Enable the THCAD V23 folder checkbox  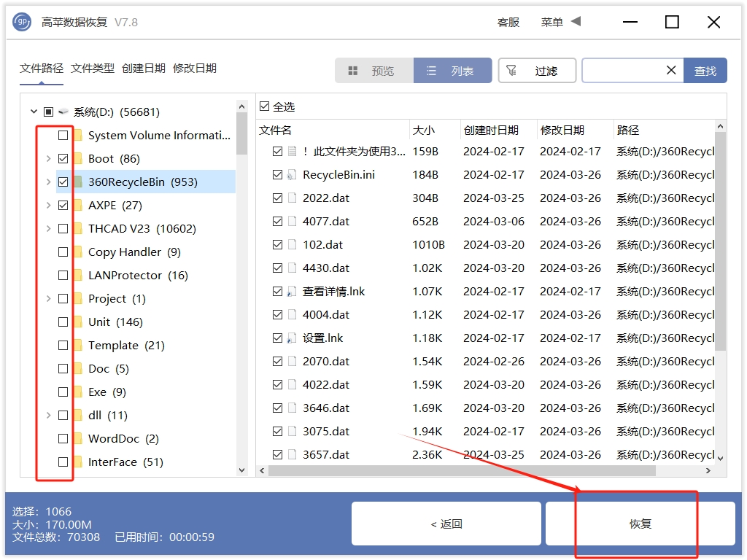pyautogui.click(x=63, y=228)
